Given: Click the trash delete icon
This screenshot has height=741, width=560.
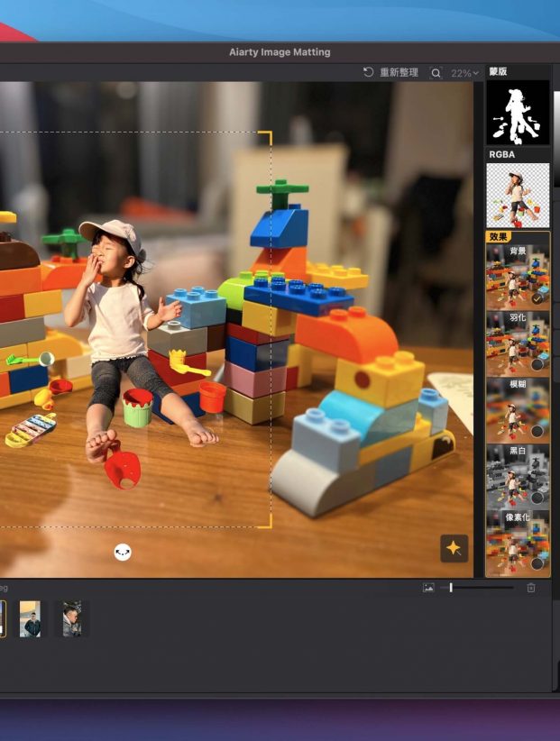Looking at the screenshot, I should (531, 588).
